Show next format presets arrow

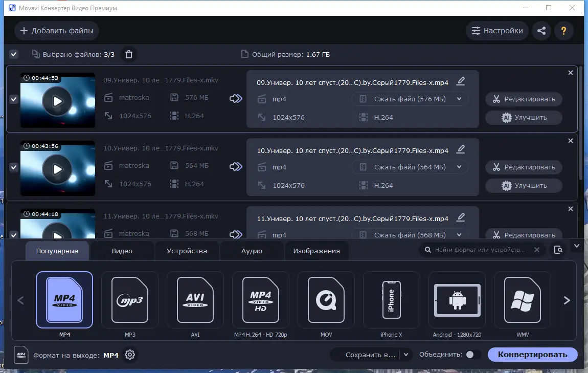567,300
